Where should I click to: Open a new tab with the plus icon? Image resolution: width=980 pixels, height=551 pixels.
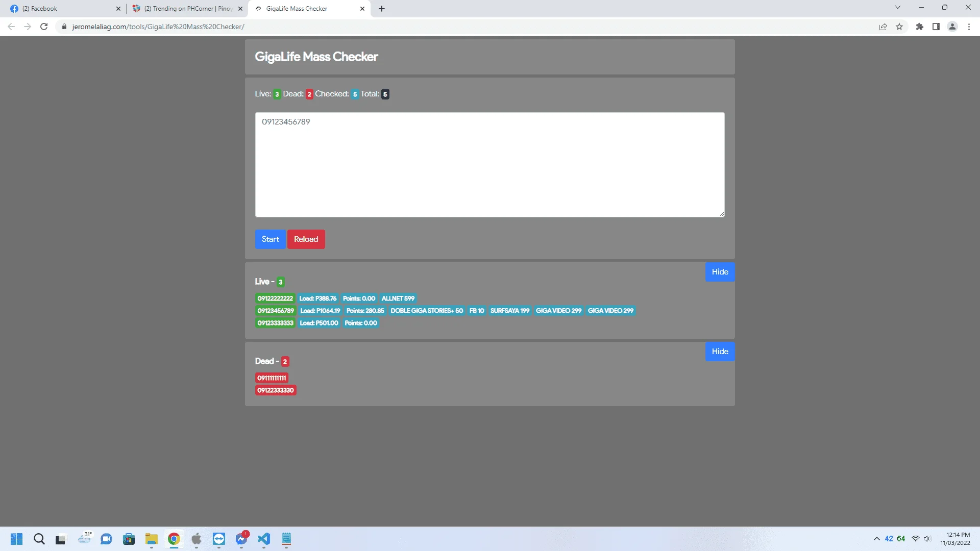(382, 9)
